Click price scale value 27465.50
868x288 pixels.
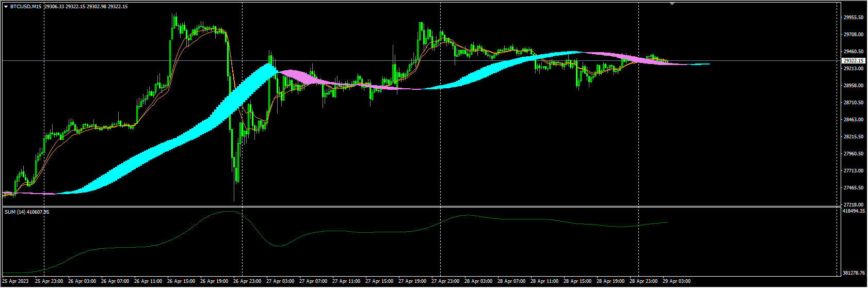tap(854, 187)
